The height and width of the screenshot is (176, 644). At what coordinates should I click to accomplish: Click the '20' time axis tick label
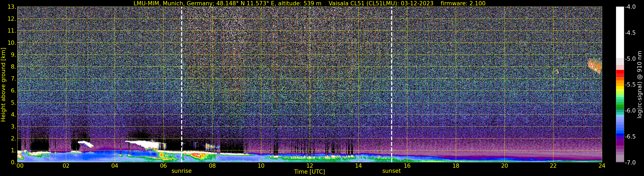tap(505, 166)
